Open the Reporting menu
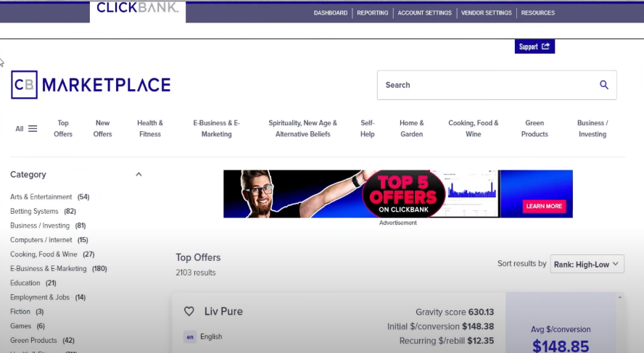Viewport: 644px width, 353px height. tap(373, 13)
